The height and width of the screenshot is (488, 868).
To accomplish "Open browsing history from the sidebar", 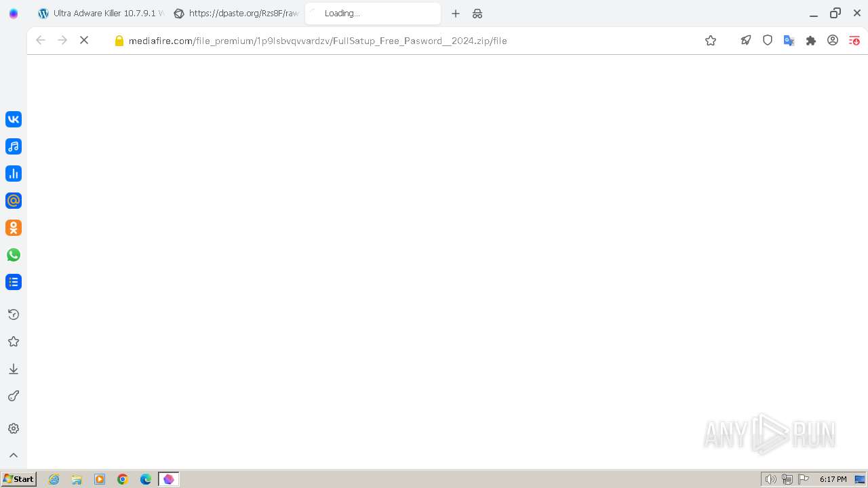I will [x=14, y=314].
